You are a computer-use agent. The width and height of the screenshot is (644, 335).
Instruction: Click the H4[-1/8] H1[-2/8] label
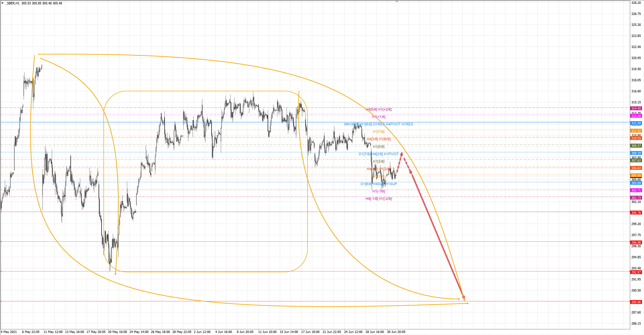coord(379,199)
